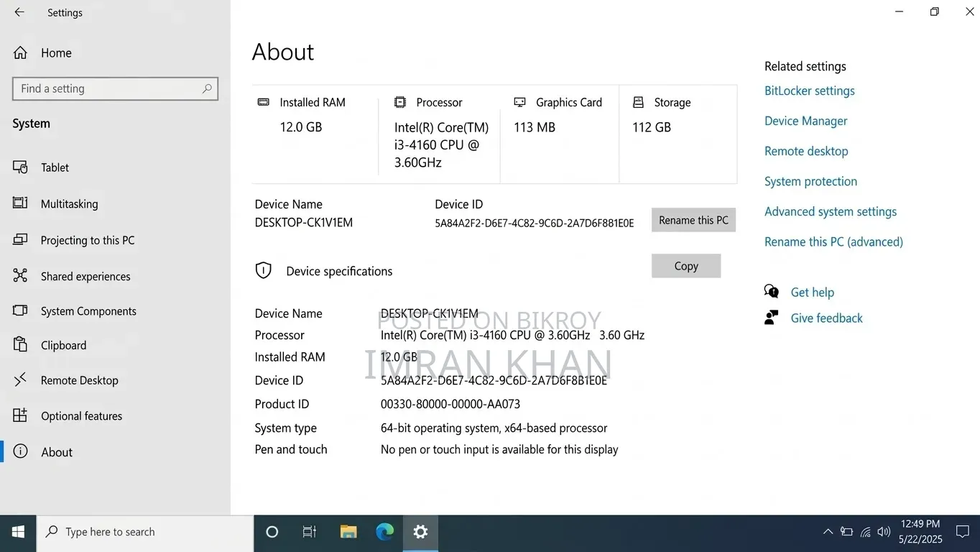Image resolution: width=980 pixels, height=552 pixels.
Task: Open the volume speaker tray icon
Action: click(x=884, y=532)
